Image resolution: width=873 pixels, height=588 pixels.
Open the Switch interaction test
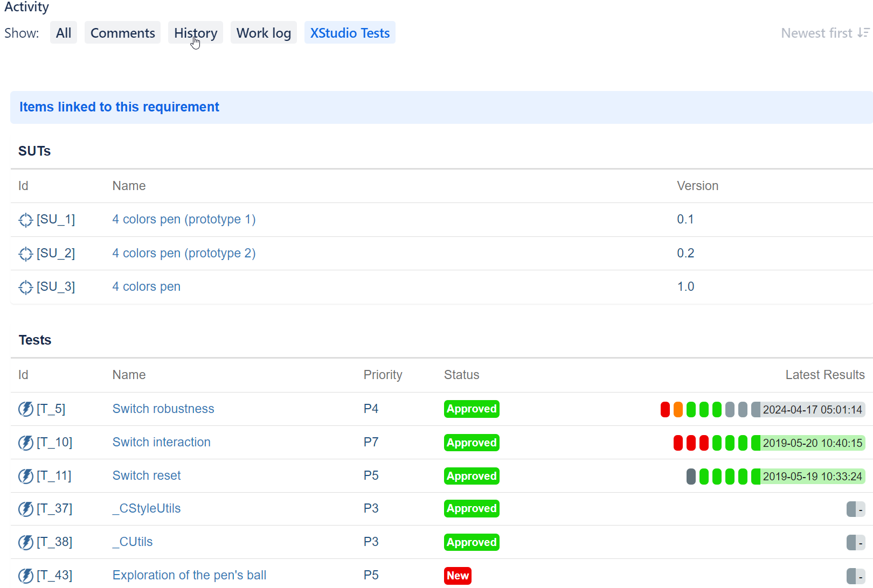[161, 442]
